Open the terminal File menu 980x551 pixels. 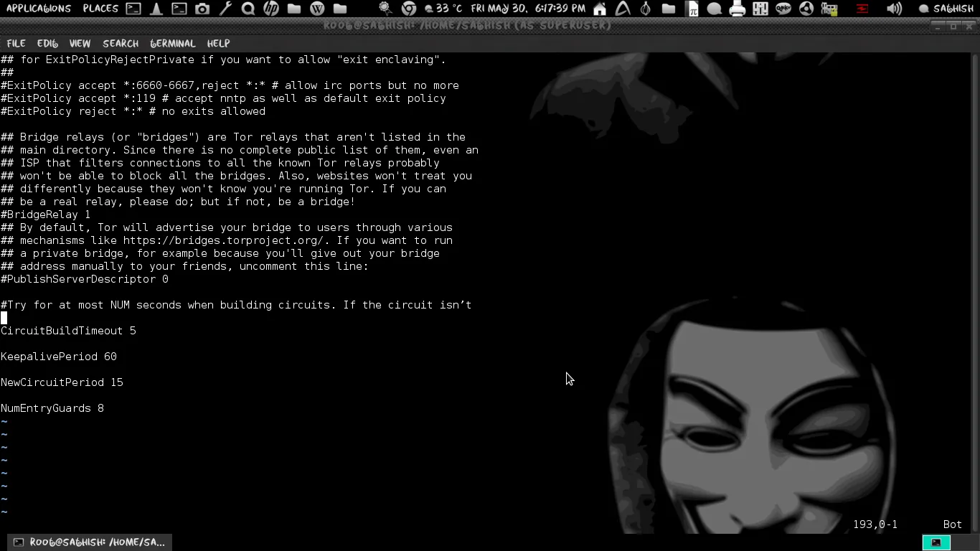[x=16, y=43]
